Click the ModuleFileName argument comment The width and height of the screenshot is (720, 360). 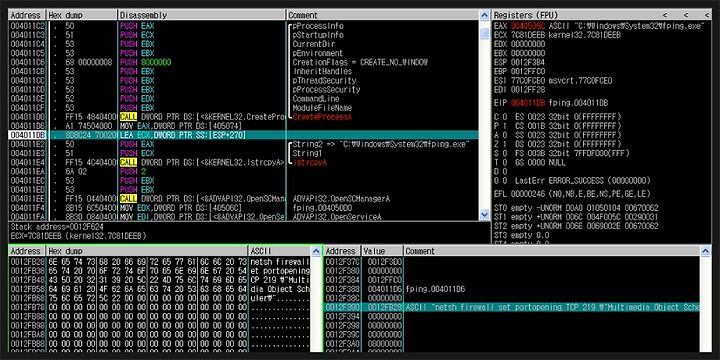tap(322, 108)
